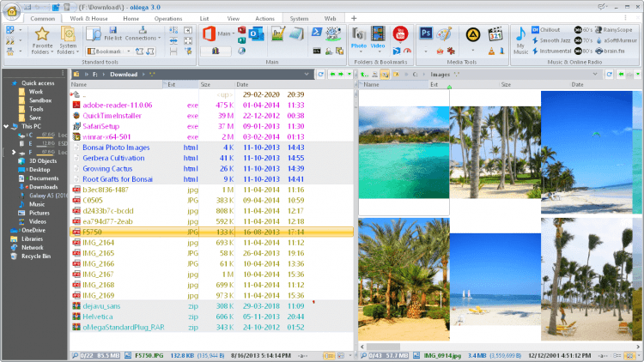Open the AIMP triangle player icon
The width and height of the screenshot is (644, 362).
pos(473,33)
